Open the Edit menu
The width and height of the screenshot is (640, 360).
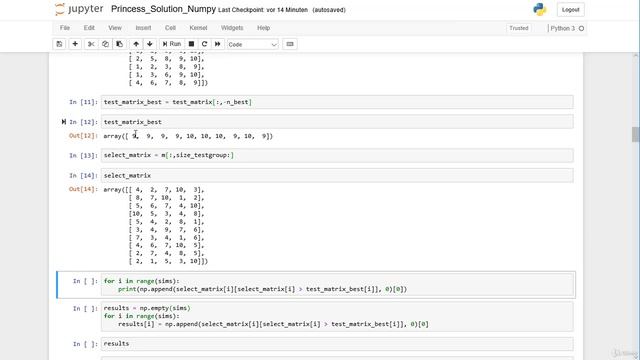[89, 28]
